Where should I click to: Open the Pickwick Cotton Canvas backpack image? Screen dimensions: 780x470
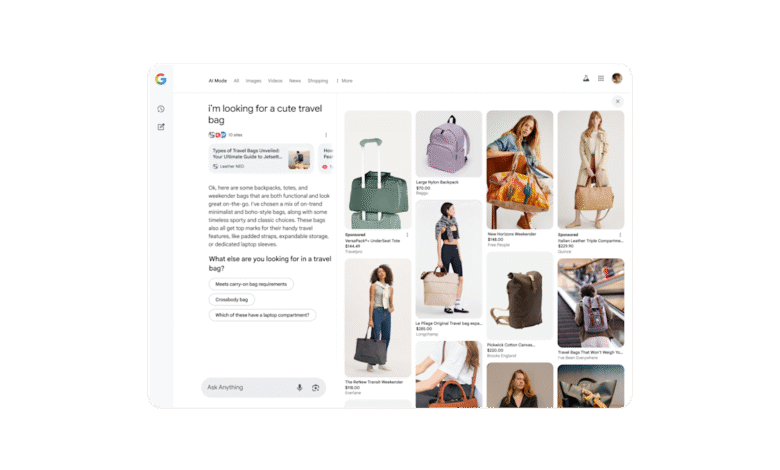(520, 296)
